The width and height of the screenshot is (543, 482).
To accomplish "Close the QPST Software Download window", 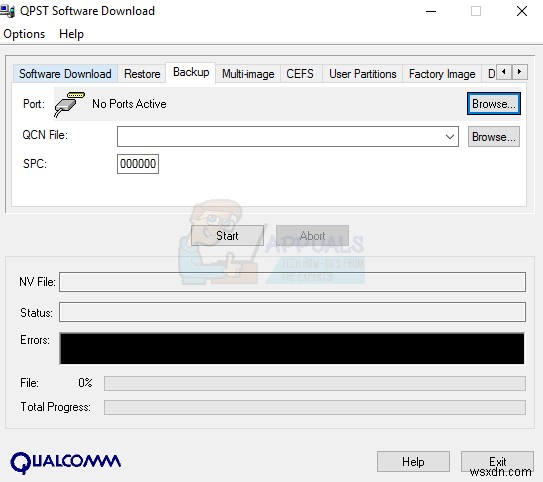I will 522,11.
